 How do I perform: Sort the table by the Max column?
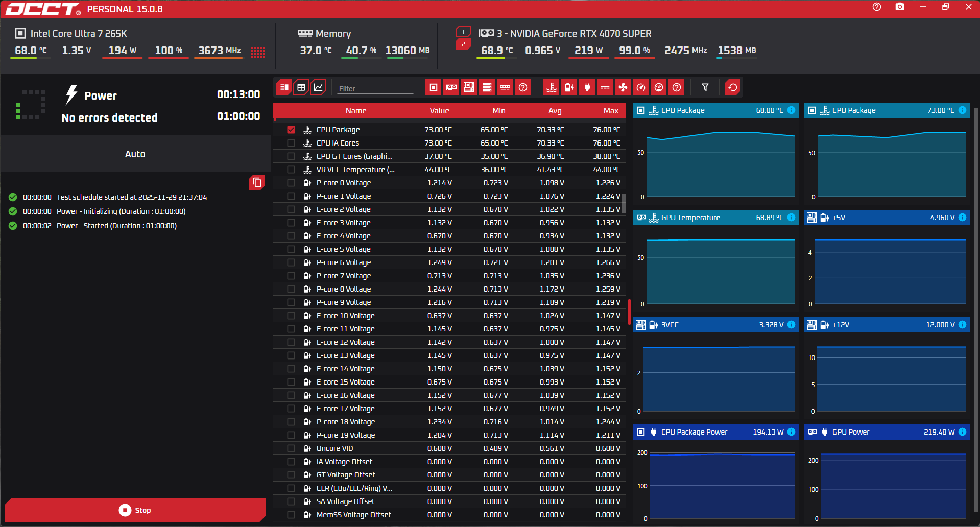610,111
